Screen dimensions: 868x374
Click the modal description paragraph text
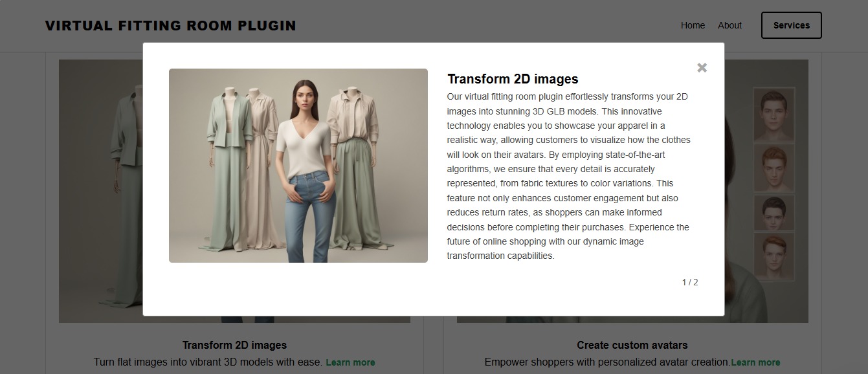coord(569,176)
